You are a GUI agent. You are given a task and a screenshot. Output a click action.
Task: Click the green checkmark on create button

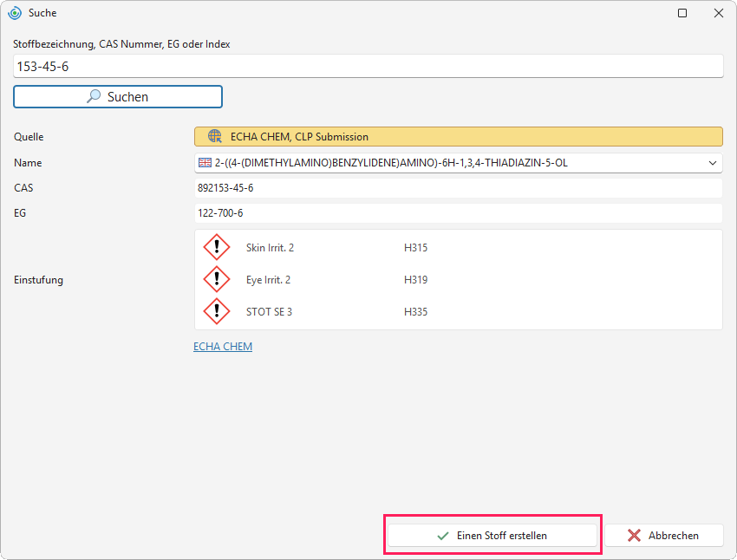click(x=443, y=536)
